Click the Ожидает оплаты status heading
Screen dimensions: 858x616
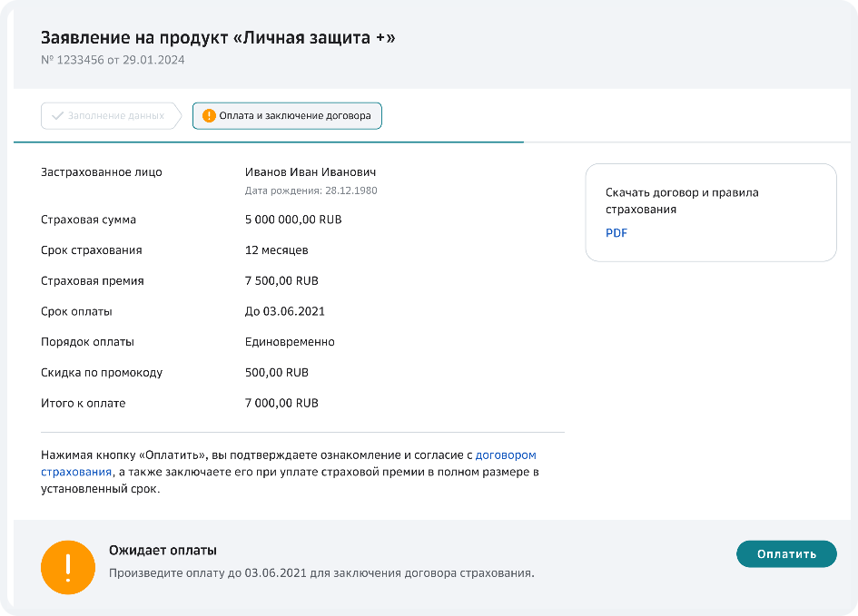162,550
